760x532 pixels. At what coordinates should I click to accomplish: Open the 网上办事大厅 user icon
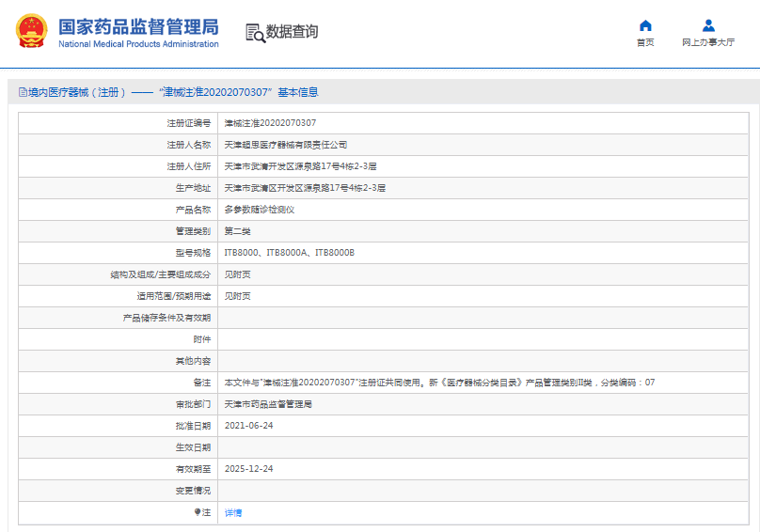tap(708, 25)
